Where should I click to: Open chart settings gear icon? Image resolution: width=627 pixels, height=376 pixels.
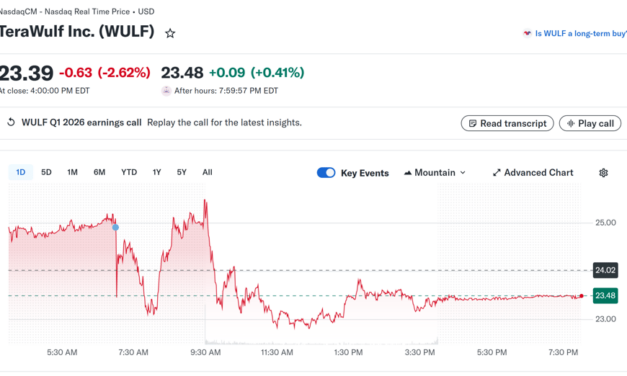click(x=603, y=173)
